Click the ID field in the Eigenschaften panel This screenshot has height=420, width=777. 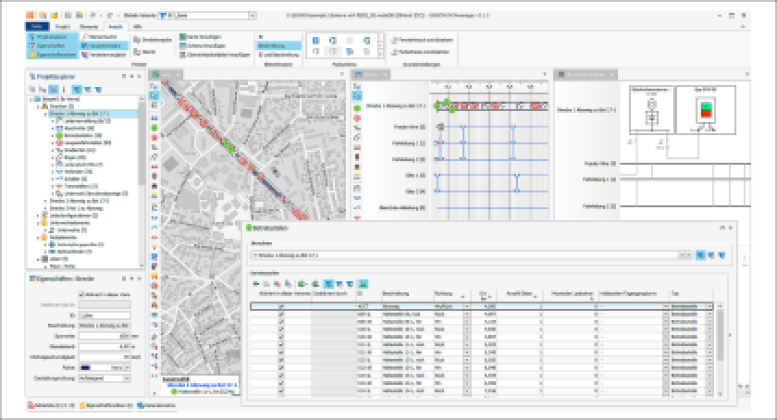[x=105, y=315]
